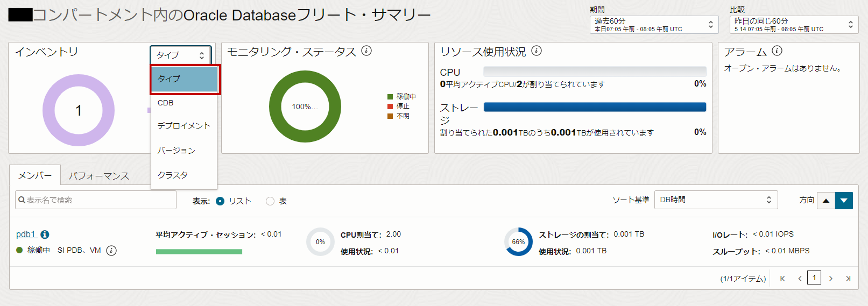
Task: Click the info icon beside リソース使用状況
Action: click(x=536, y=51)
